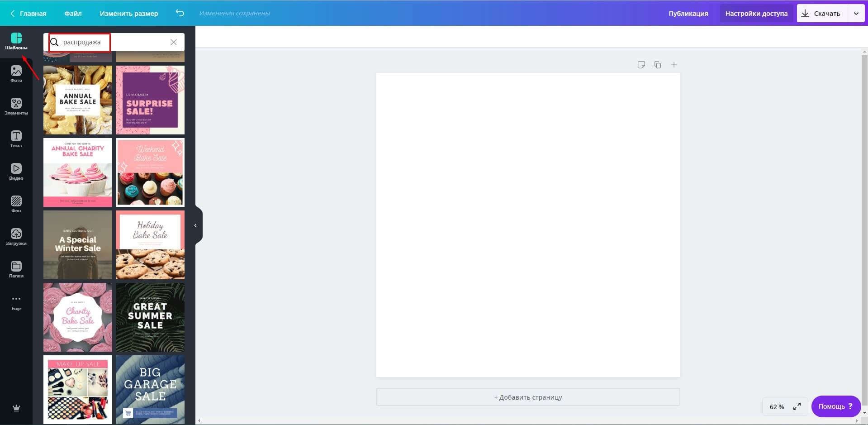This screenshot has height=425, width=868.
Task: Go back to Главная
Action: [x=28, y=14]
